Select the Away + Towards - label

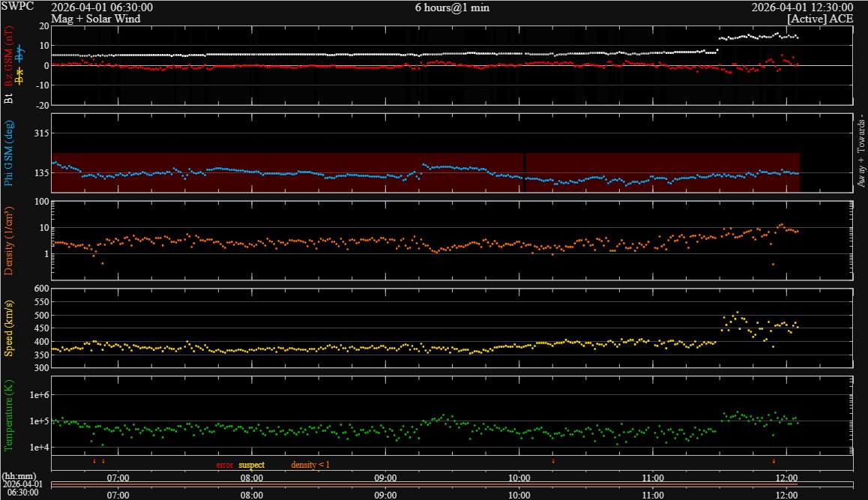[x=861, y=151]
